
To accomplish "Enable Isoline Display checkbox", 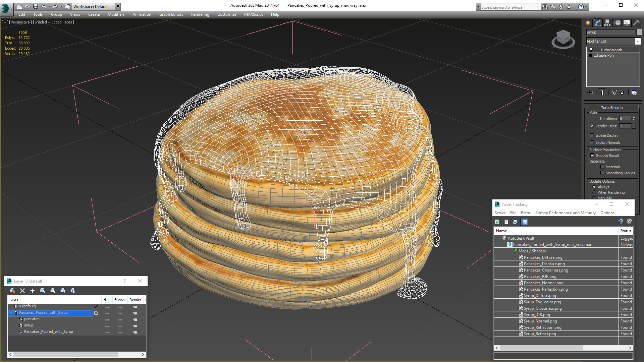I will (x=592, y=135).
